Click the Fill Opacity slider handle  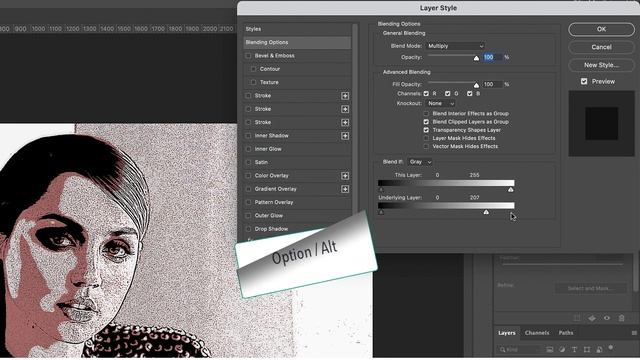tap(476, 85)
